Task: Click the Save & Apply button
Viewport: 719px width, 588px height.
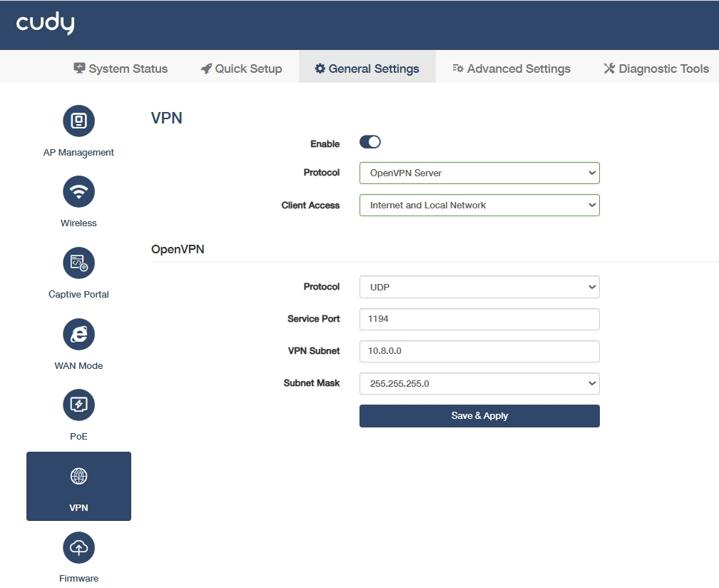Action: tap(479, 416)
